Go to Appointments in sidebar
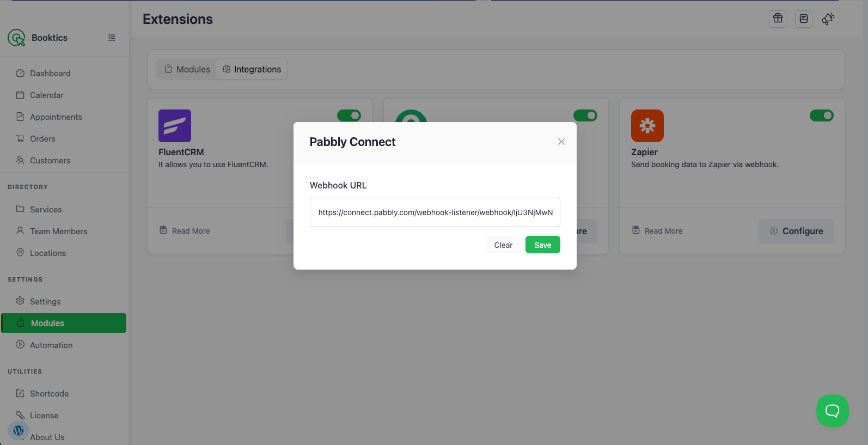 coord(56,117)
